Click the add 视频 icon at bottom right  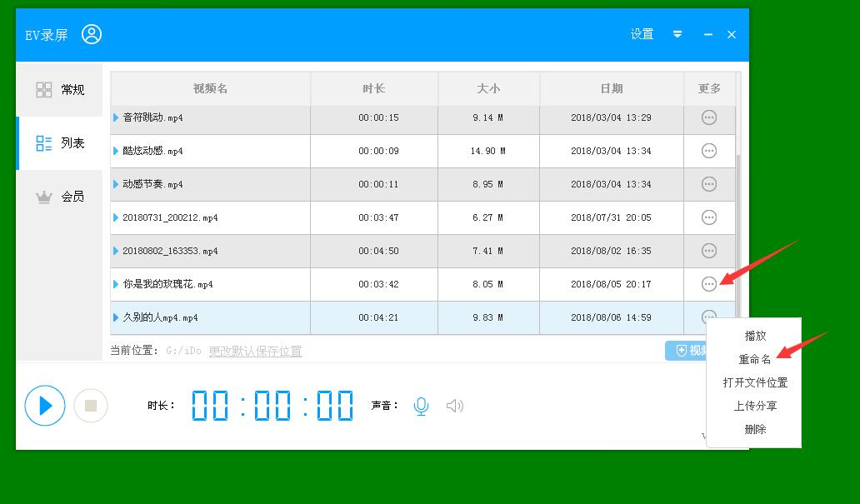683,351
